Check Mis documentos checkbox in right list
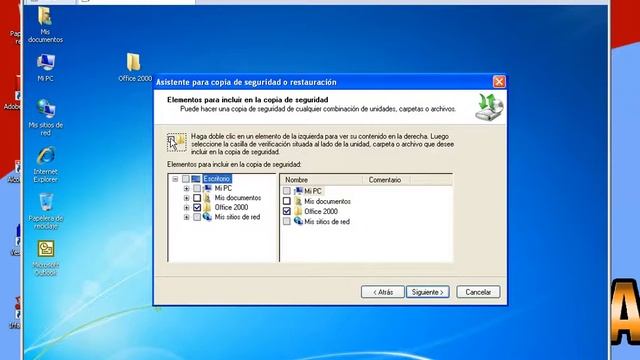This screenshot has height=360, width=640. tap(287, 201)
